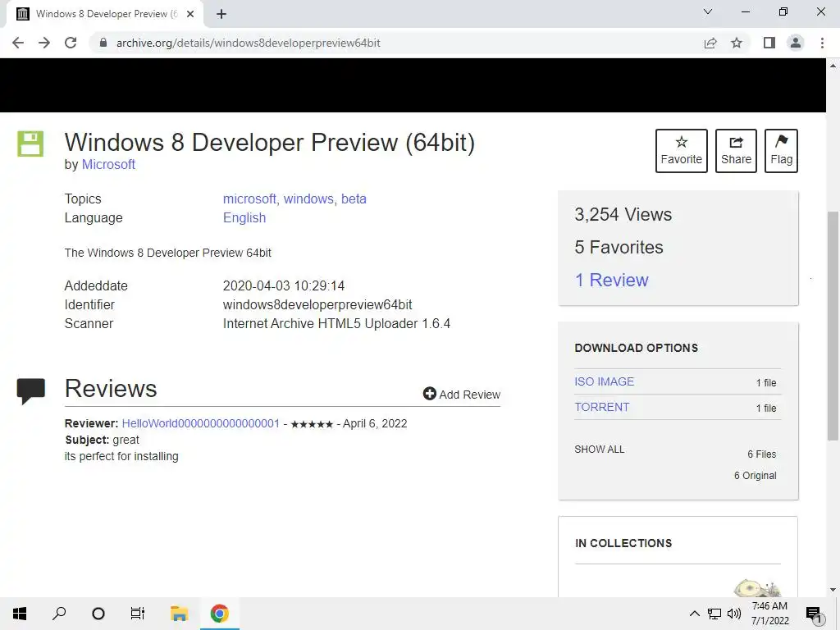Click the scrollbar up arrow
Viewport: 840px width, 630px height.
point(833,66)
